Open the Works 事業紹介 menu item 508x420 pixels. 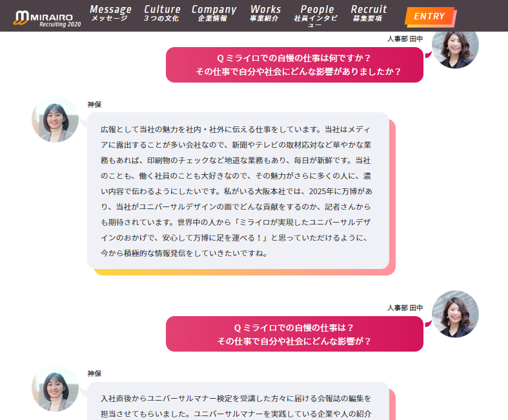click(265, 14)
